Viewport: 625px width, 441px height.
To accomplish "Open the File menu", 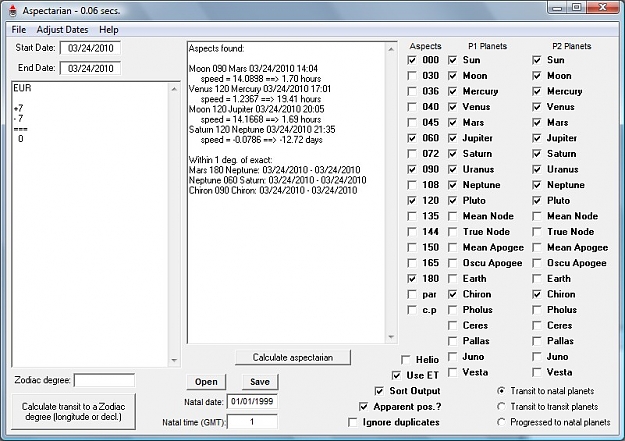I will pos(19,30).
